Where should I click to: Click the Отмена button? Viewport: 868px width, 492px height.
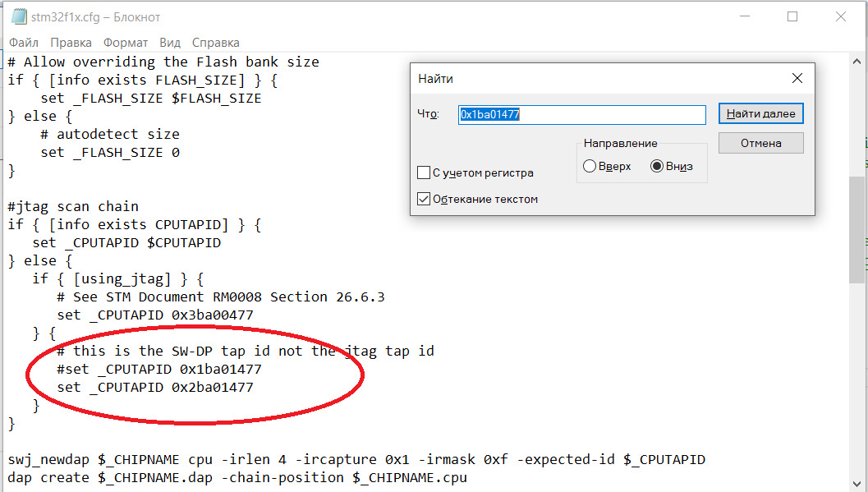[760, 143]
